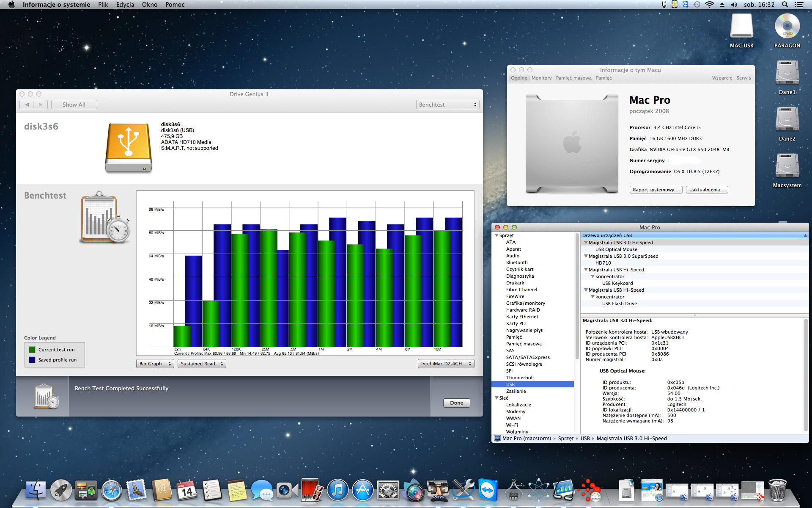This screenshot has height=508, width=812.
Task: Click Uaktualnienia button
Action: (x=707, y=190)
